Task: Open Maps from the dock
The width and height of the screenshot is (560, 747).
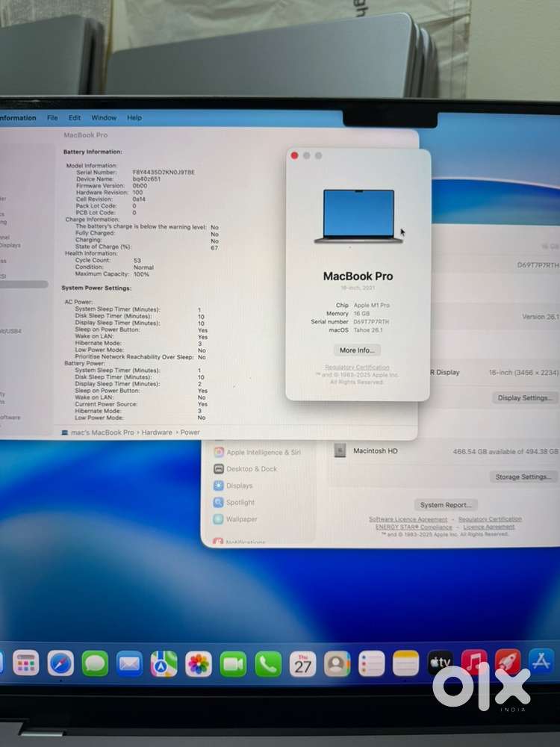Action: (164, 663)
